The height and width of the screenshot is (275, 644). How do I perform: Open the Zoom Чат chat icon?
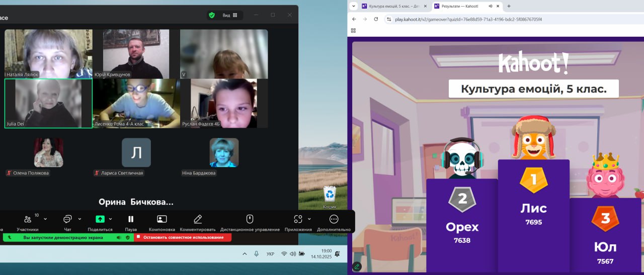point(67,219)
